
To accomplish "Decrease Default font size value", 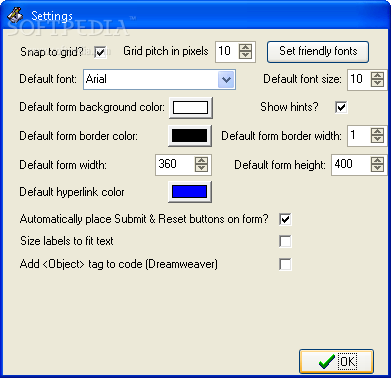I will [x=377, y=83].
